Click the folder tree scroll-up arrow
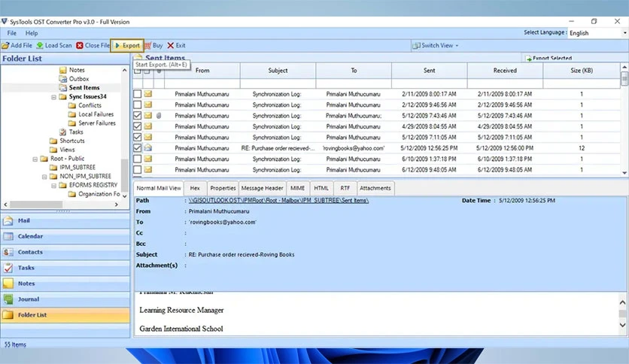The height and width of the screenshot is (364, 629). click(x=125, y=70)
